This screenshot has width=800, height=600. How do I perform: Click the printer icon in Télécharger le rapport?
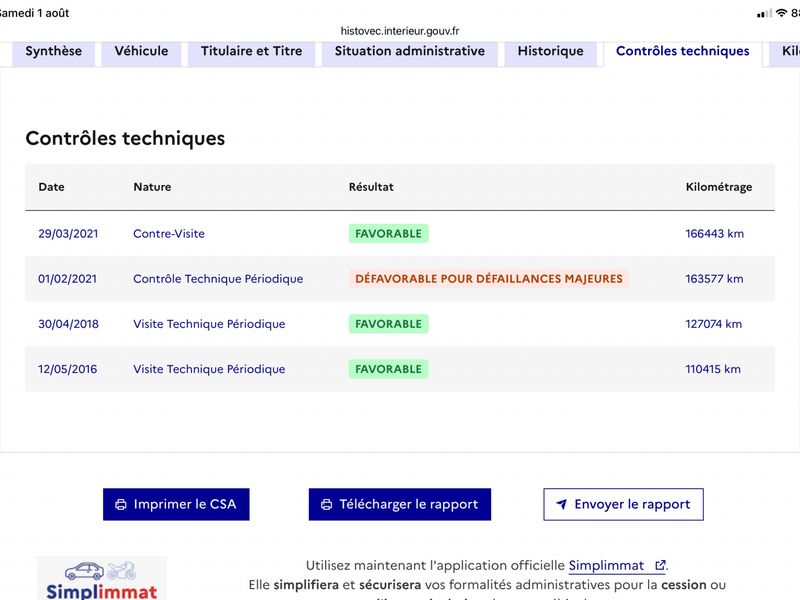coord(327,505)
